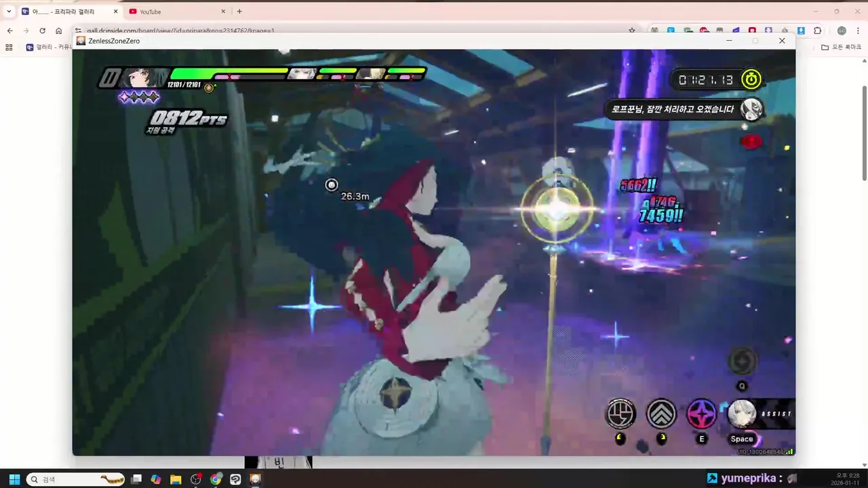Open the Chrome extensions puzzle menu

[817, 30]
